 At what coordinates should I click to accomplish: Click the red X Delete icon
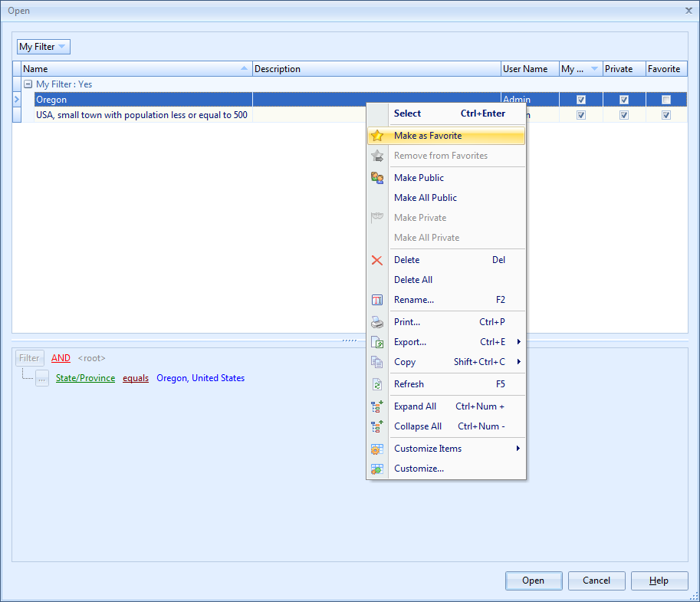(377, 260)
